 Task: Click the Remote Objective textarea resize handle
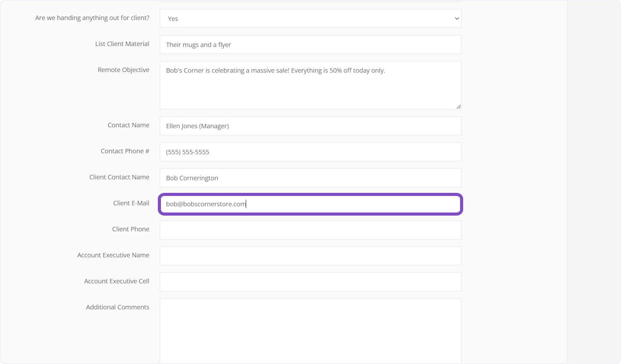pos(459,107)
